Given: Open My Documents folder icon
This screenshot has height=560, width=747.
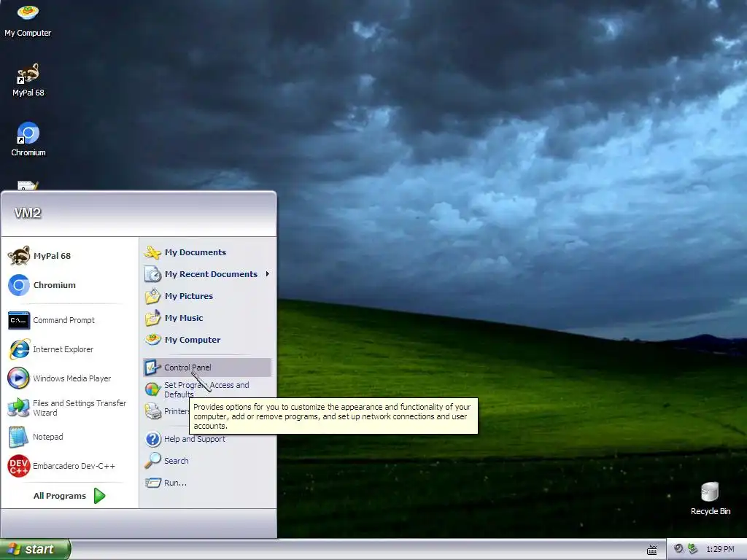Looking at the screenshot, I should tap(153, 252).
